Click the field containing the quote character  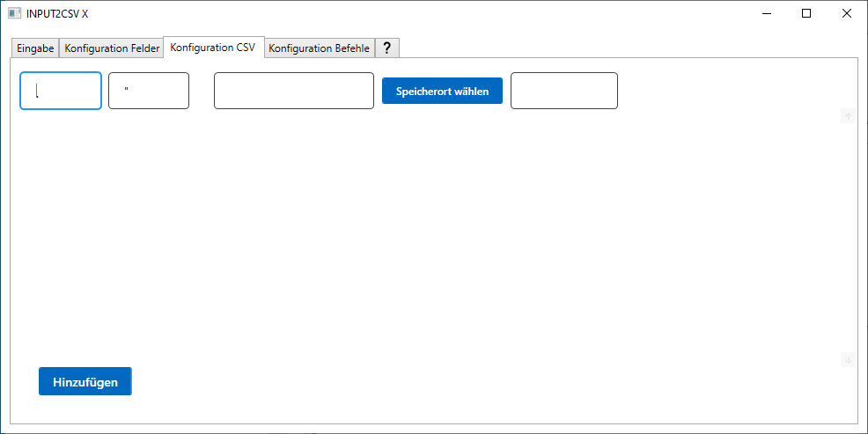(149, 91)
